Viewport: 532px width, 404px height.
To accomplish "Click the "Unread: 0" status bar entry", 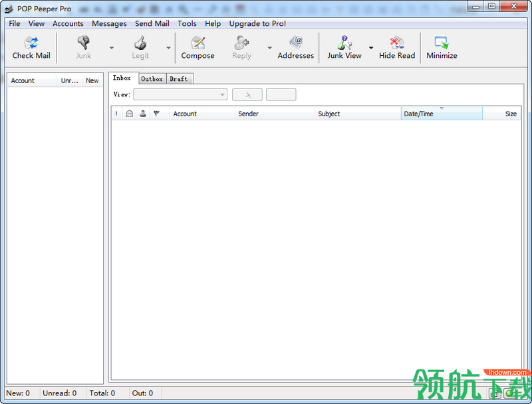I will coord(60,393).
